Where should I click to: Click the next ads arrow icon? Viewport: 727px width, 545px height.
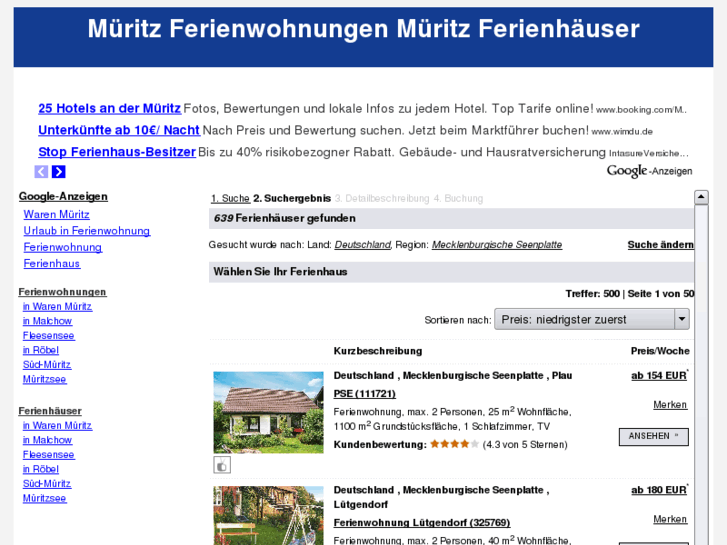coord(58,172)
